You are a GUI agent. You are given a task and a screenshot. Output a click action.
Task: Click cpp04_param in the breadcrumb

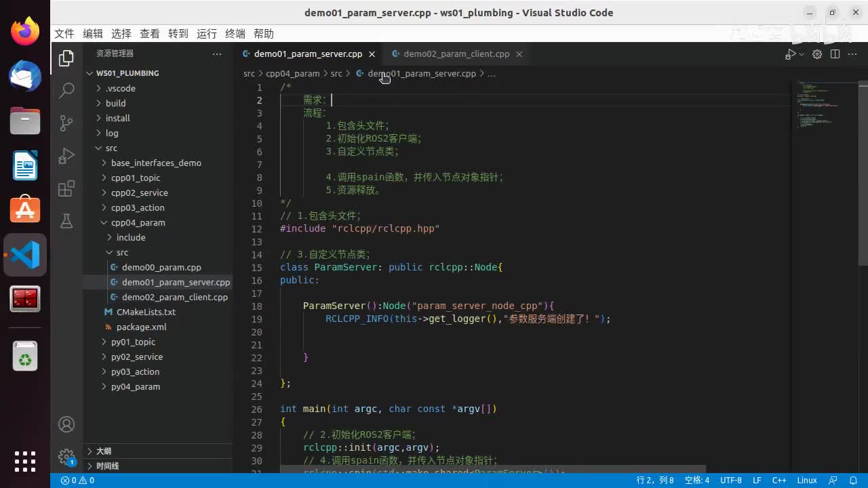pos(292,73)
